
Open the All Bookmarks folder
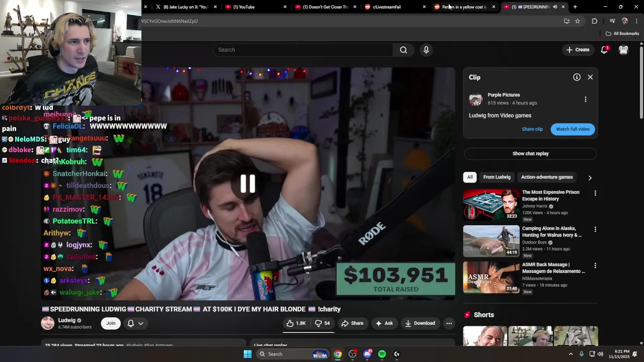[x=622, y=34]
